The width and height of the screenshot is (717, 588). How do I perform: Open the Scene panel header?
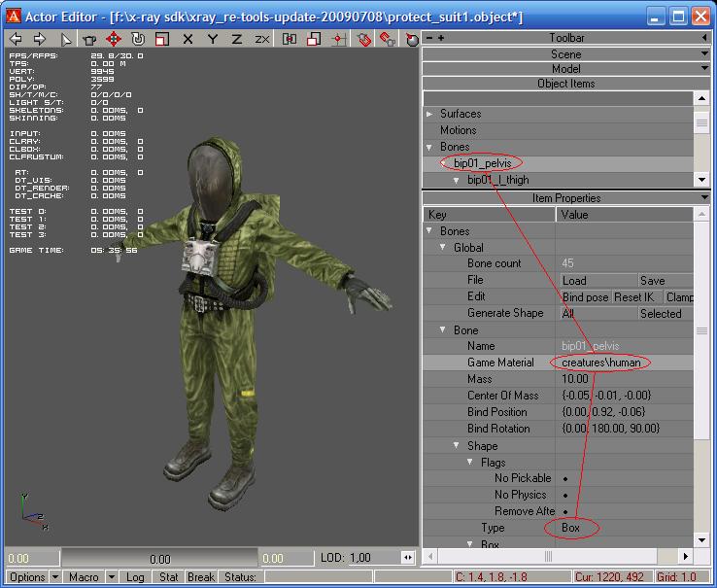point(565,54)
